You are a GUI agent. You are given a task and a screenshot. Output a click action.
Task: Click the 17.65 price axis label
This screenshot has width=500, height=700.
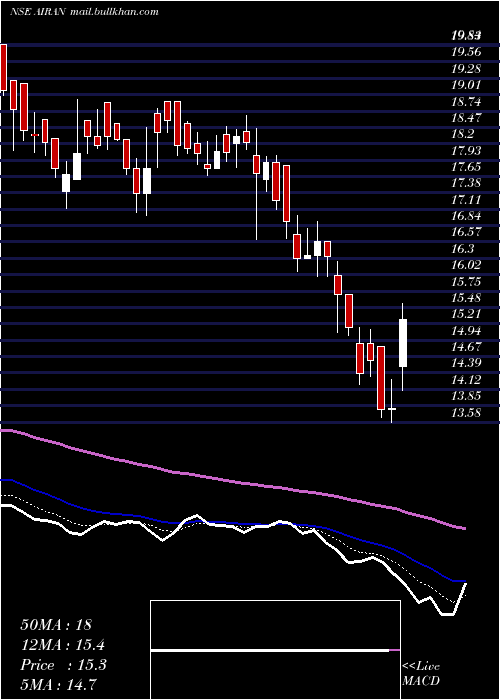tap(466, 167)
